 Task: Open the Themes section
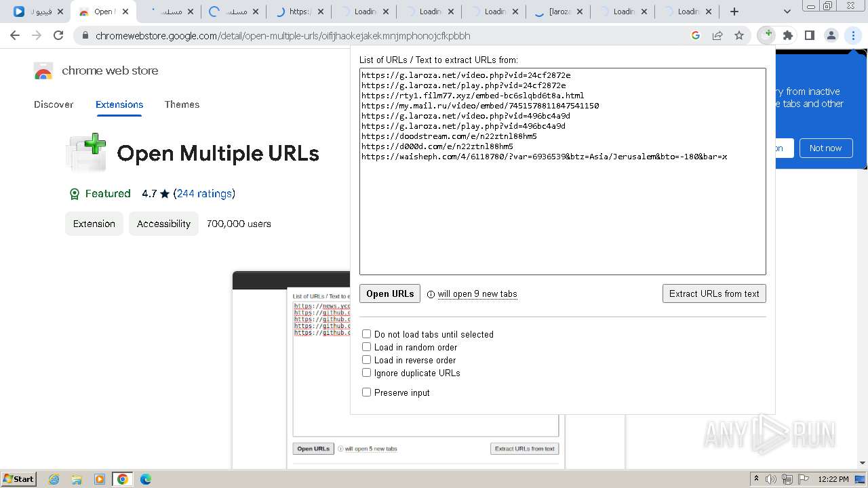tap(182, 104)
